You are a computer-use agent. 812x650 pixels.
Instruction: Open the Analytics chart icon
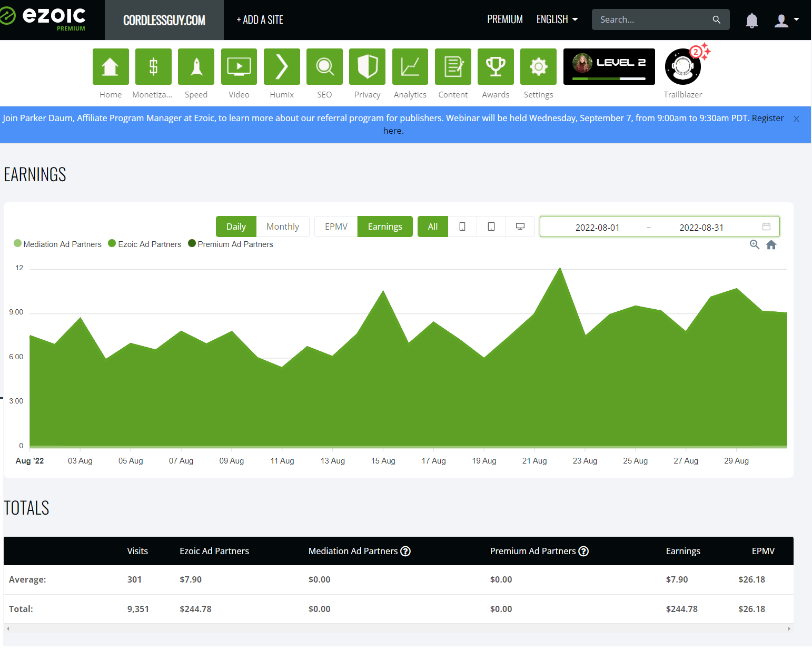[x=410, y=66]
